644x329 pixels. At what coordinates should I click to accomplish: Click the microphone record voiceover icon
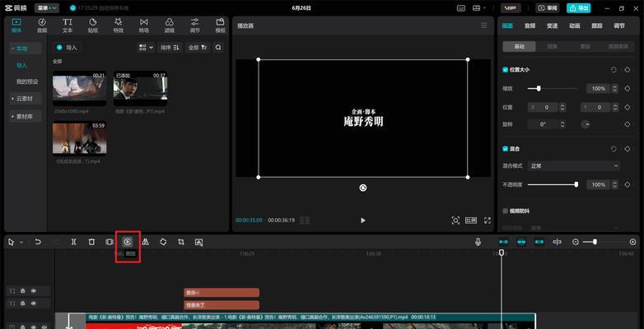pos(478,242)
